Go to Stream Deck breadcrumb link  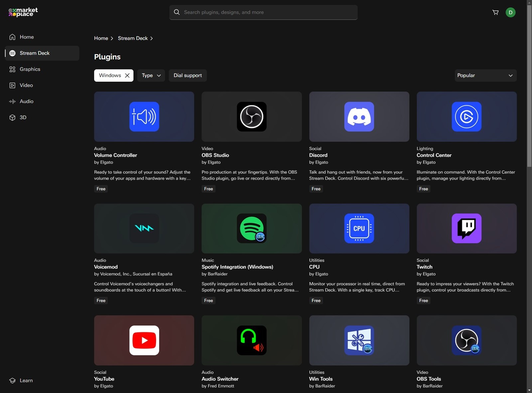point(133,38)
